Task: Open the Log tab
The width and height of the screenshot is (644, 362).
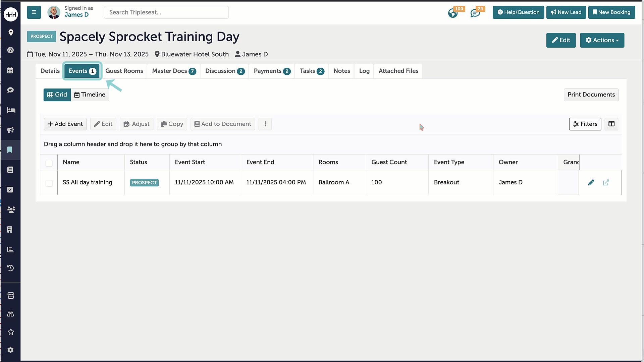Action: tap(364, 71)
